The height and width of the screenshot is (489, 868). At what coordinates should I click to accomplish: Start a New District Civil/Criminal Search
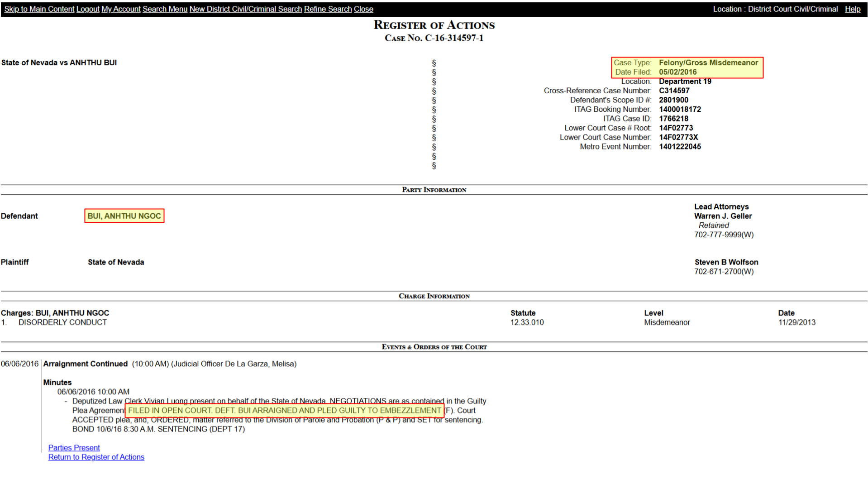click(246, 9)
